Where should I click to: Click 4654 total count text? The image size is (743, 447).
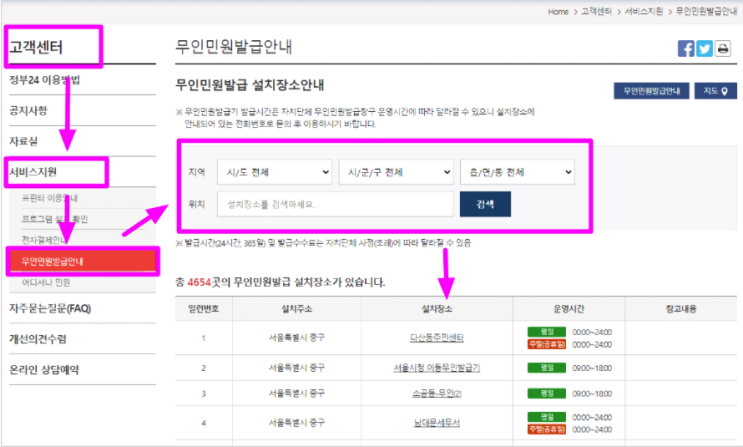[x=199, y=283]
